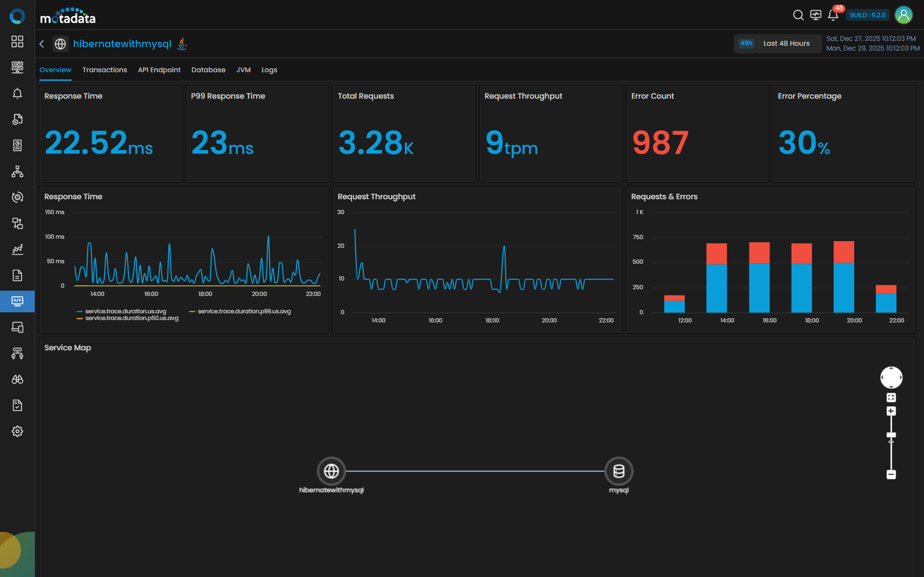924x577 pixels.
Task: Open the search icon in top bar
Action: [x=798, y=15]
